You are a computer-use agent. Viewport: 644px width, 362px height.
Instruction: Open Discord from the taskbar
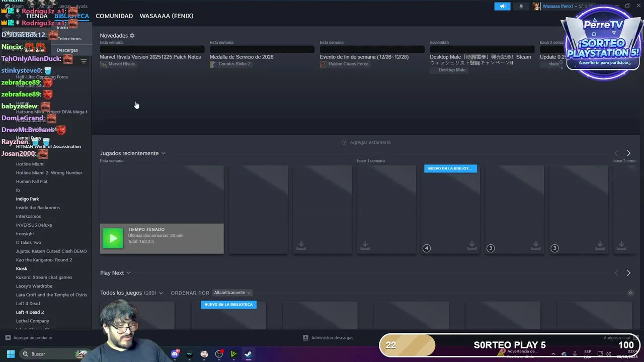175,354
